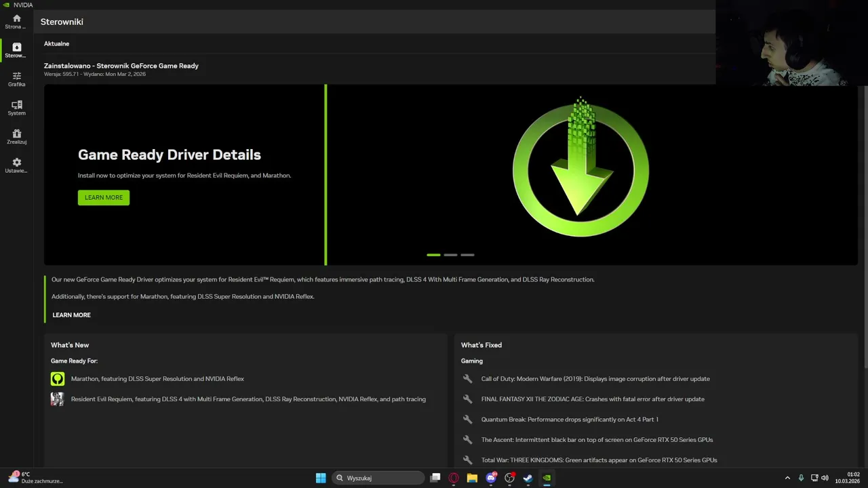Open network settings from the tray

(x=814, y=478)
